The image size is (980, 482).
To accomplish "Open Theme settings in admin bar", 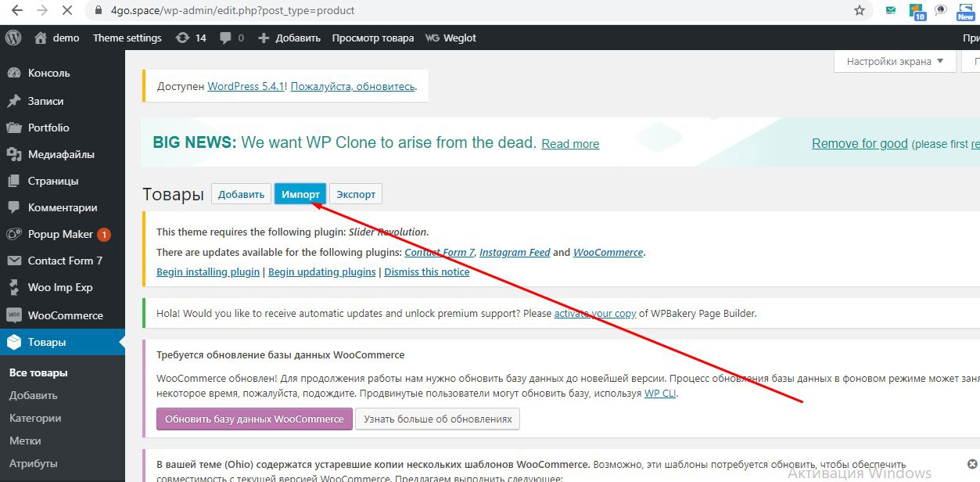I will point(127,38).
